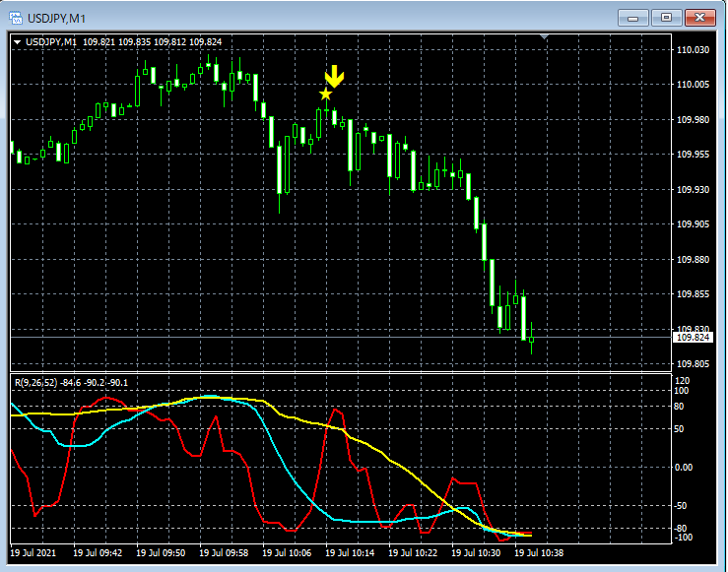Click the 19 Jul 09:42 time label
Viewport: 728px width, 572px height.
[98, 553]
